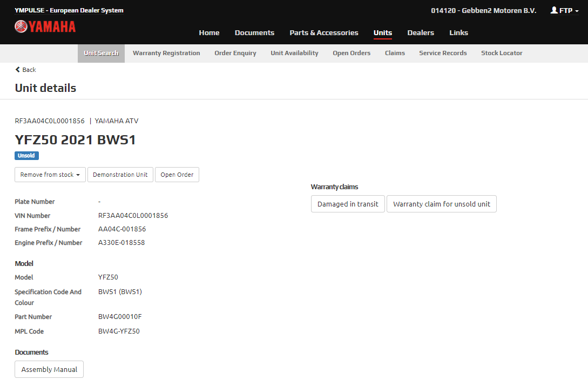Click the specification code value BWS1 (BWS1)
Image resolution: width=588 pixels, height=386 pixels.
pyautogui.click(x=120, y=292)
